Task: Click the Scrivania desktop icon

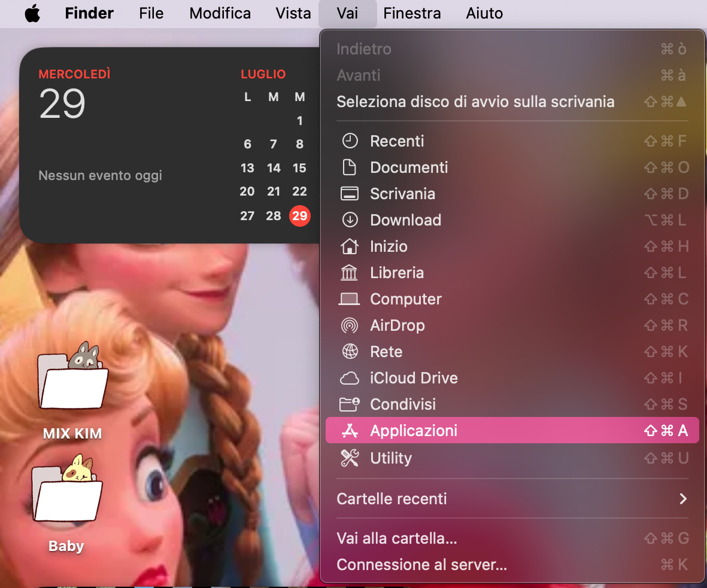Action: (350, 194)
